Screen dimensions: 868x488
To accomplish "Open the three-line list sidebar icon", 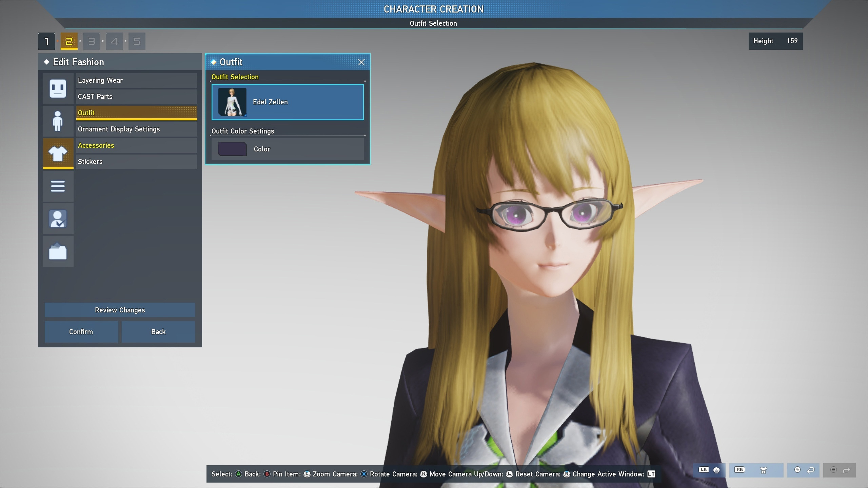I will click(x=58, y=186).
